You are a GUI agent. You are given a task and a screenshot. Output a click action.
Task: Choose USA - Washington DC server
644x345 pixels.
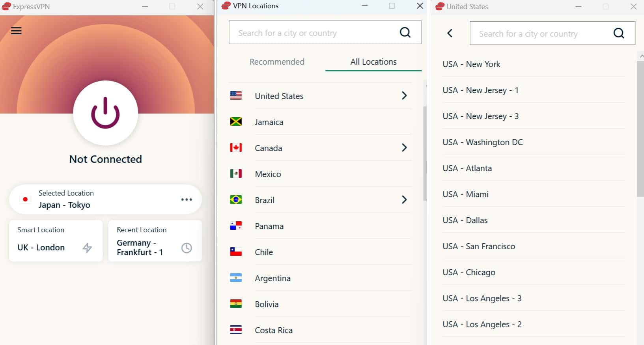(534, 142)
